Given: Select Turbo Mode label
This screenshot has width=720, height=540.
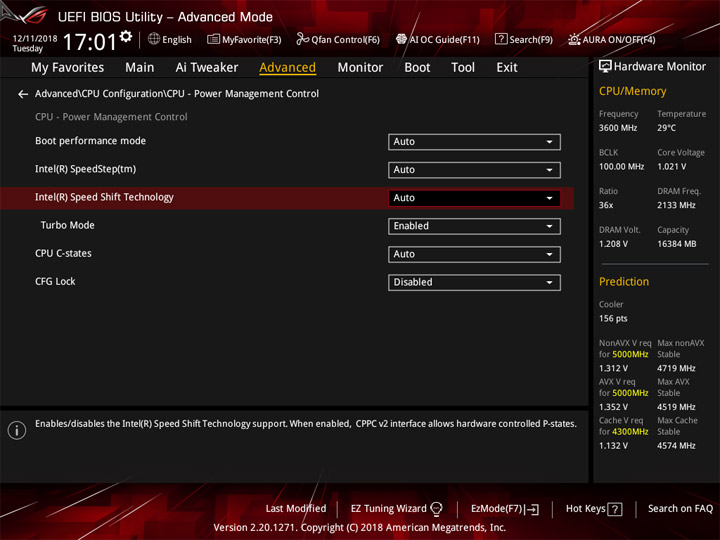Looking at the screenshot, I should [68, 225].
